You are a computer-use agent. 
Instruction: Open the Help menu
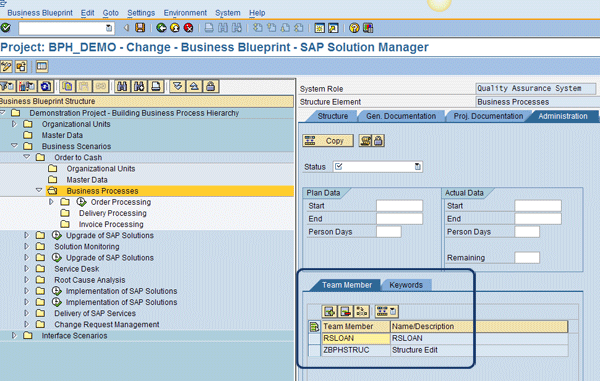pos(257,13)
